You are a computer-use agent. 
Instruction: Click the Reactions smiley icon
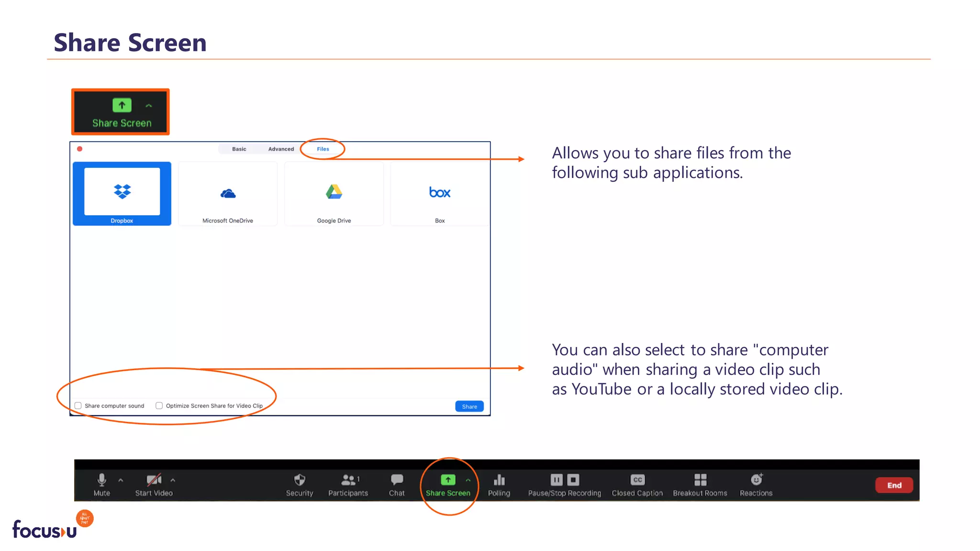coord(756,480)
